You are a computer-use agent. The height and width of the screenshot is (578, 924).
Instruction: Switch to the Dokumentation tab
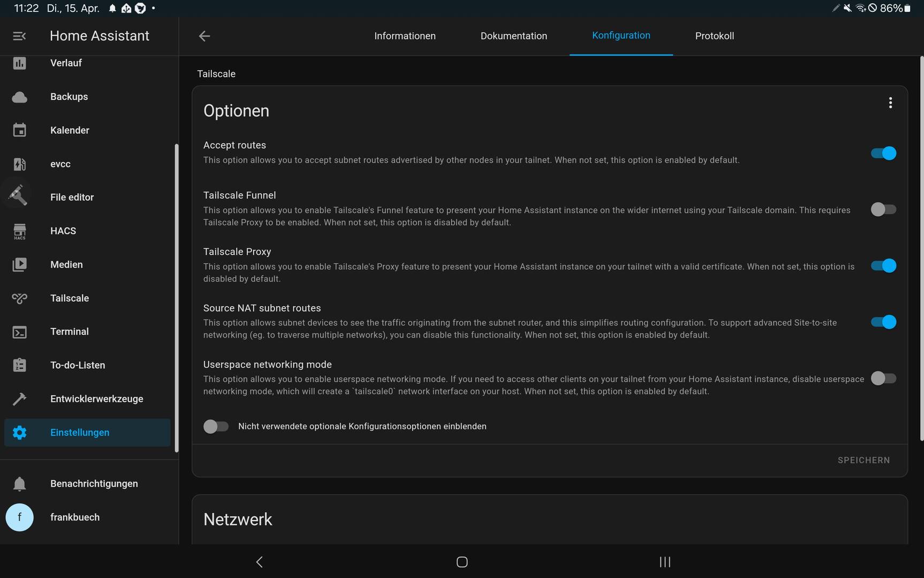coord(513,36)
